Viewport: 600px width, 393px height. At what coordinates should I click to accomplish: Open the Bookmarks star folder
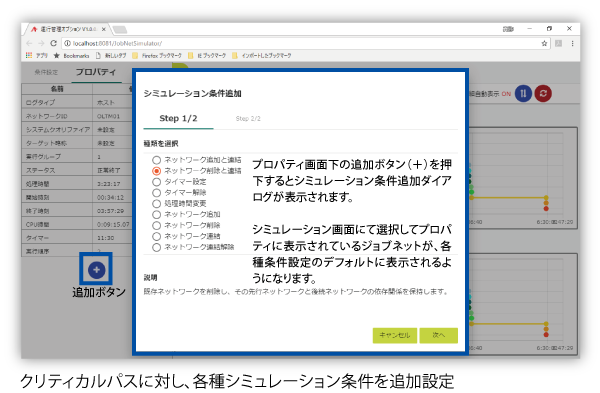(x=71, y=55)
